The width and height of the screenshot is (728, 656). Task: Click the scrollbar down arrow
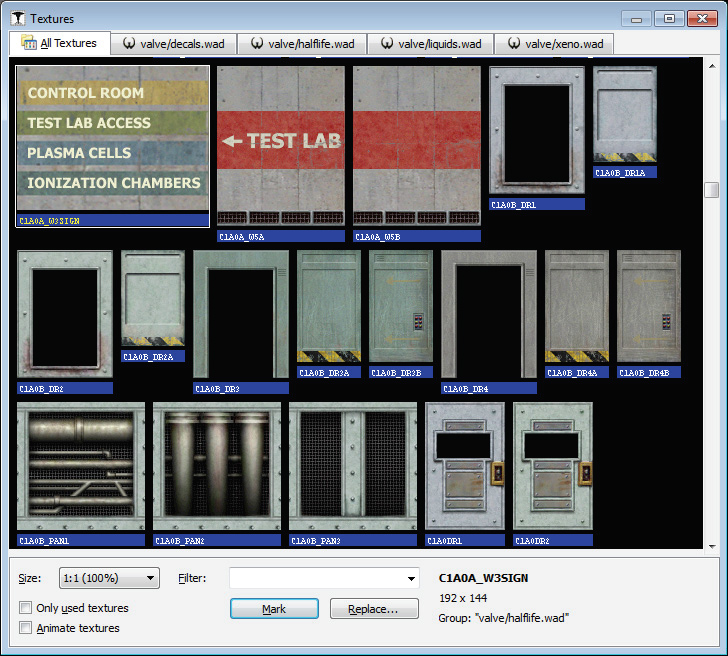712,546
